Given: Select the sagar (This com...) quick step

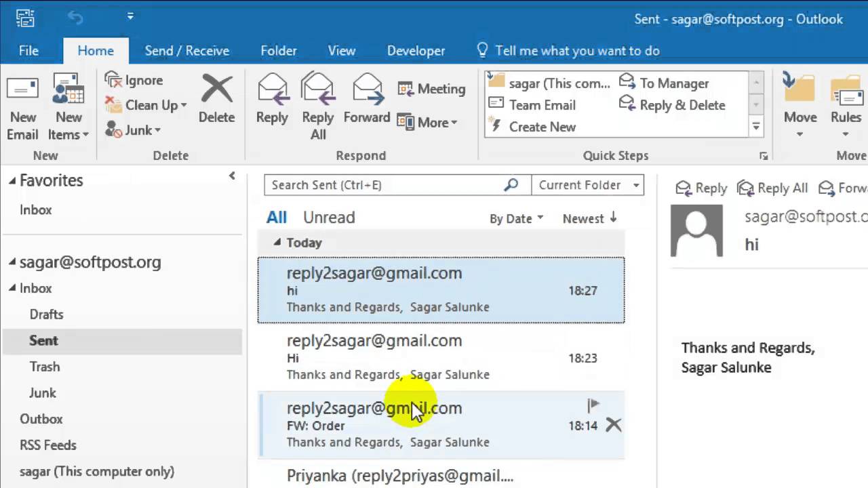Looking at the screenshot, I should coord(549,83).
